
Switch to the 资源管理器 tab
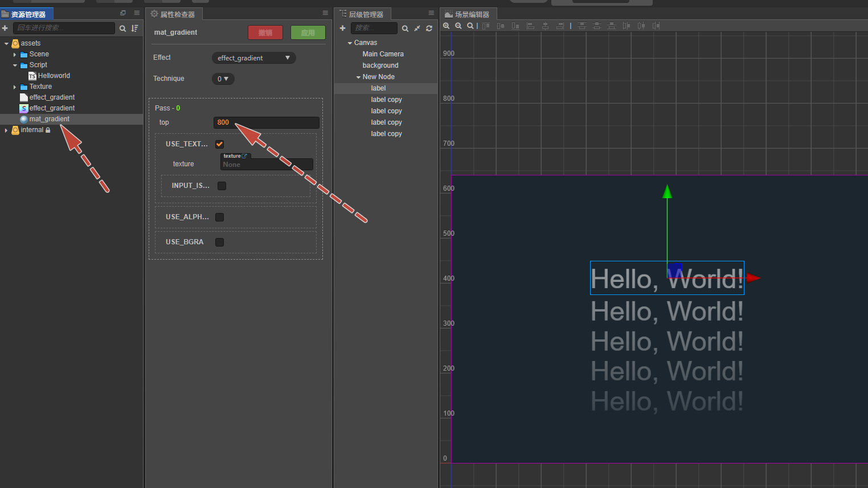pyautogui.click(x=27, y=14)
